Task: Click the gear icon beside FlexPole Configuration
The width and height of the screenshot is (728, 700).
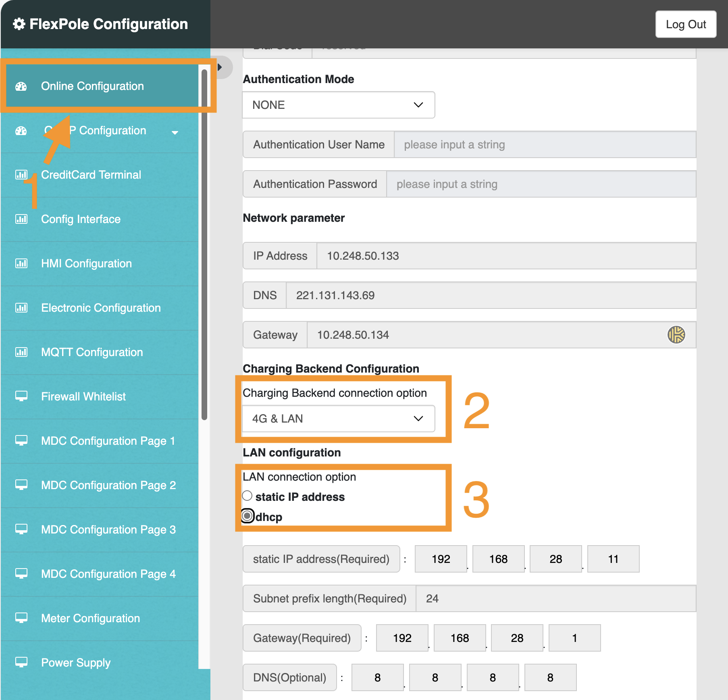Action: (19, 24)
